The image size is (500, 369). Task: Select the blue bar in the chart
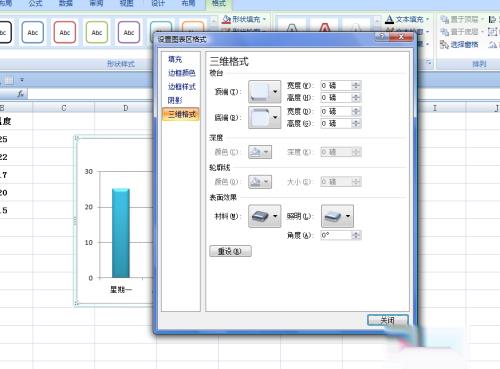click(x=121, y=233)
